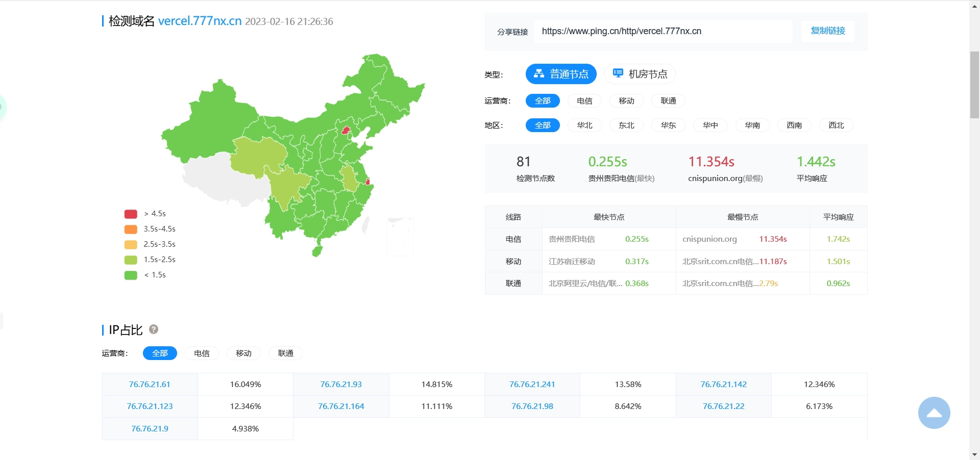This screenshot has width=980, height=460.
Task: Click the 16.049% cell beside 76.76.21.61
Action: 246,385
